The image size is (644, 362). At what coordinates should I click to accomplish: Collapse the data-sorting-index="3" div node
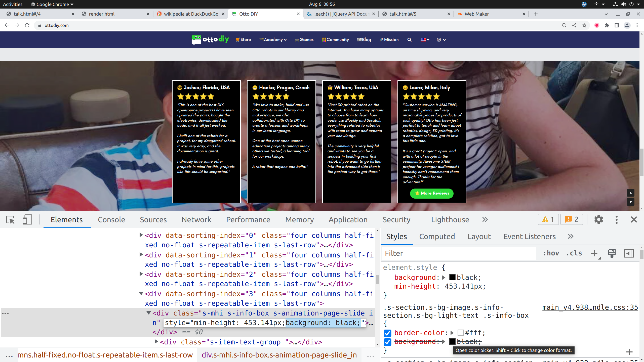141,294
